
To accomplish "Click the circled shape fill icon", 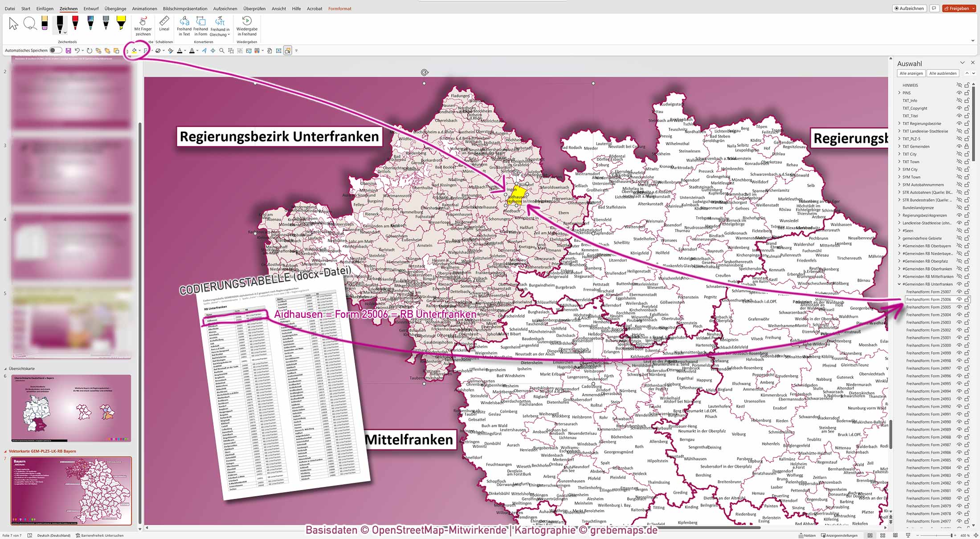I will tap(134, 51).
